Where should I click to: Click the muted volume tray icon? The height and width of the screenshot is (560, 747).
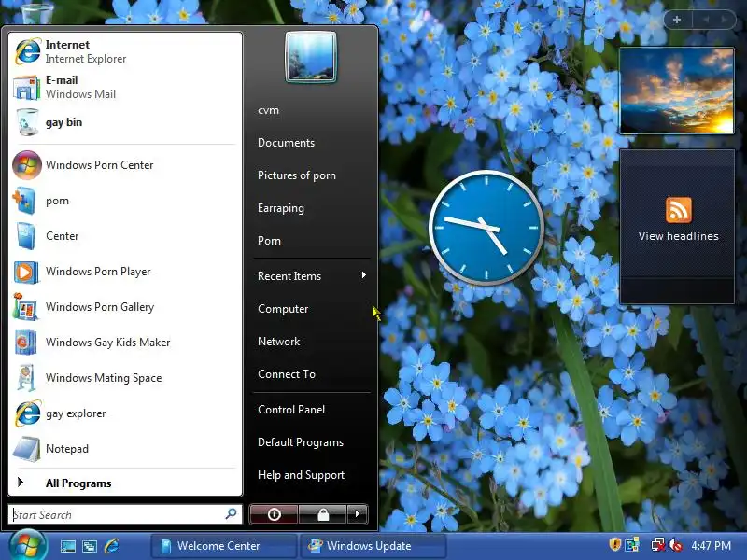click(675, 544)
